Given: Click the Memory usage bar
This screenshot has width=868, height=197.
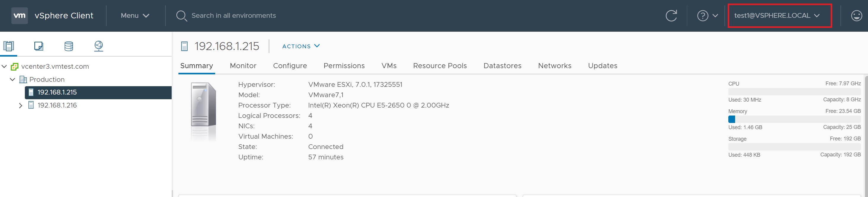Looking at the screenshot, I should point(794,119).
